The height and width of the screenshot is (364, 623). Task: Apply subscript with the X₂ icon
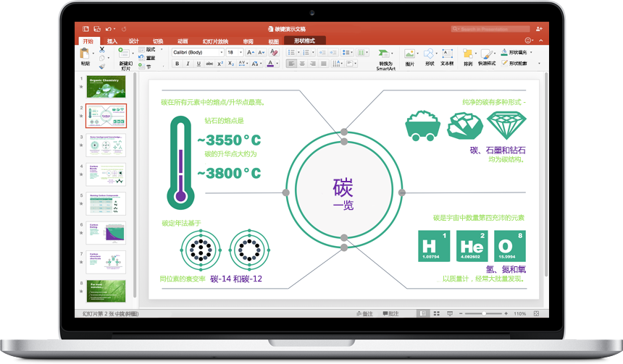pyautogui.click(x=231, y=64)
